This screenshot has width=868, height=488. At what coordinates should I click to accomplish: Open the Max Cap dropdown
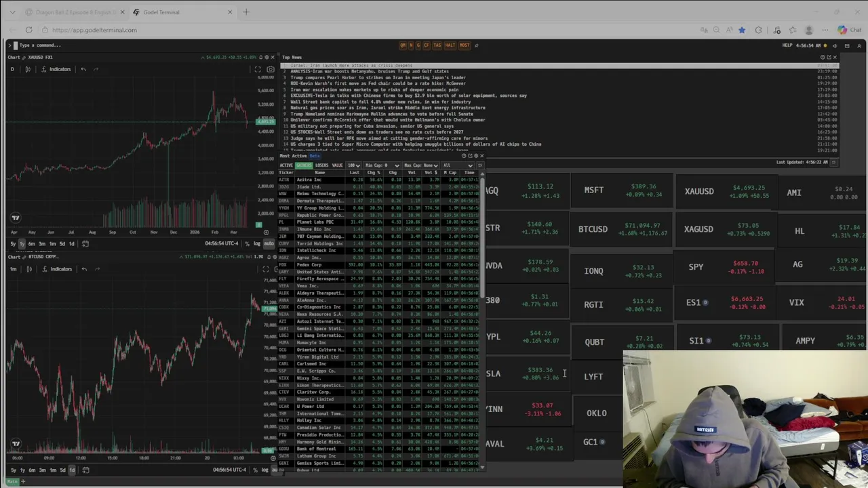click(420, 165)
